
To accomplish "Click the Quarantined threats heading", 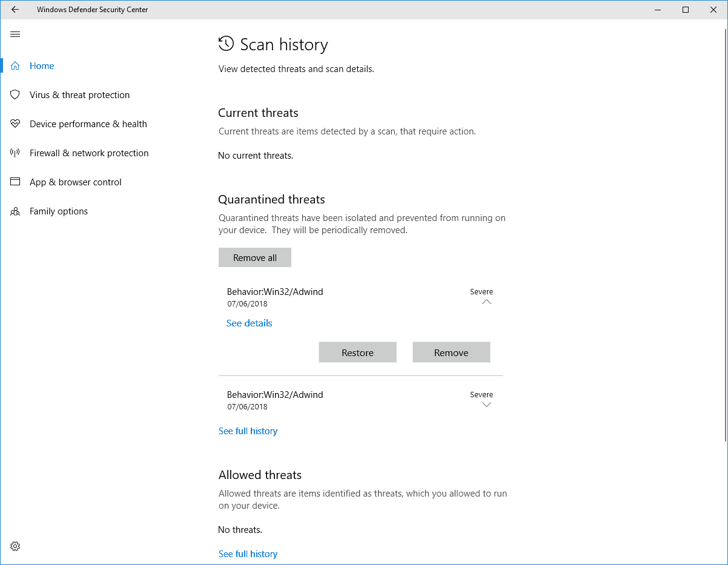I will pyautogui.click(x=271, y=200).
